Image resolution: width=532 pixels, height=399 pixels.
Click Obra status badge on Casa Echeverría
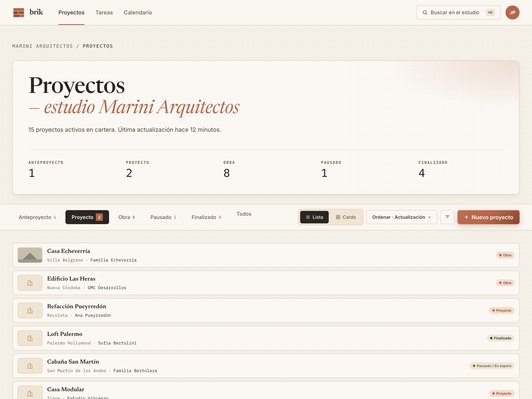pyautogui.click(x=505, y=255)
